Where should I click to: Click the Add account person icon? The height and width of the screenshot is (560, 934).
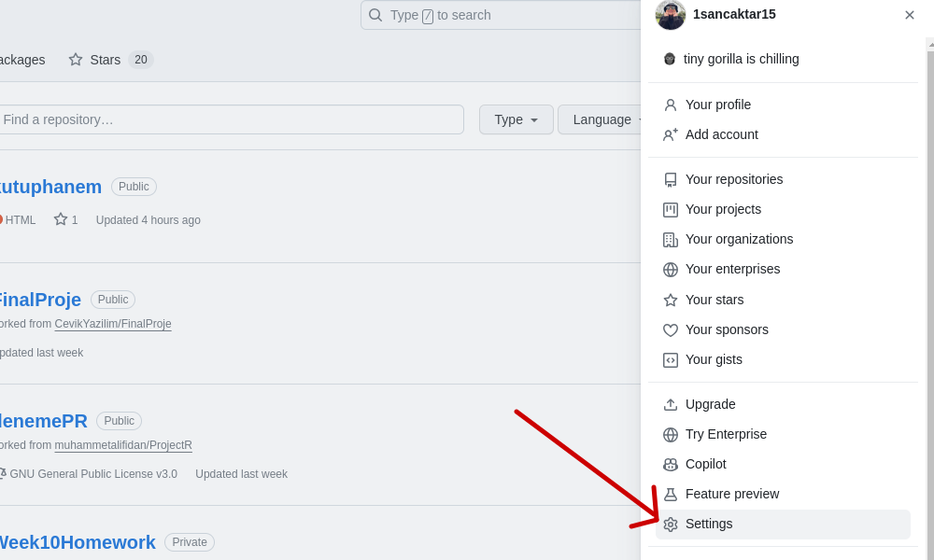(670, 135)
